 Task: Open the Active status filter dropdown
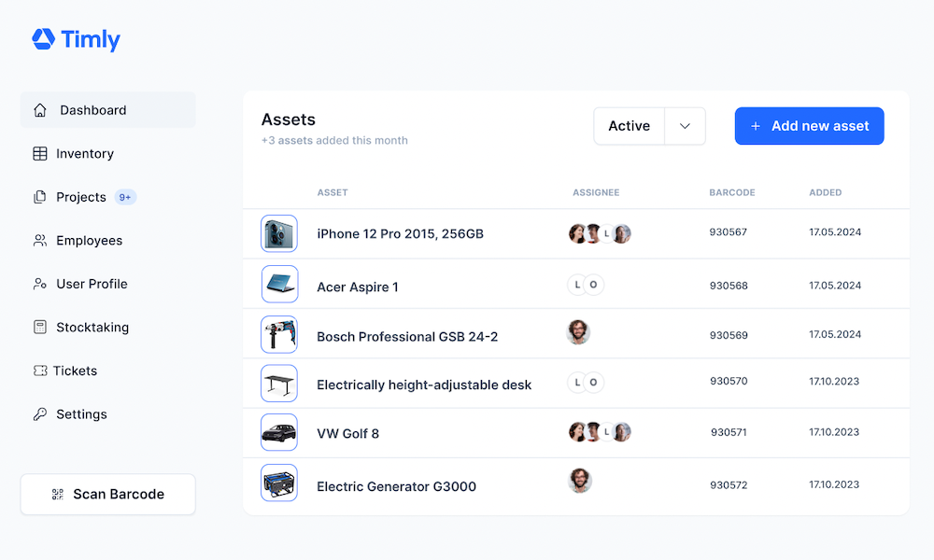coord(629,126)
